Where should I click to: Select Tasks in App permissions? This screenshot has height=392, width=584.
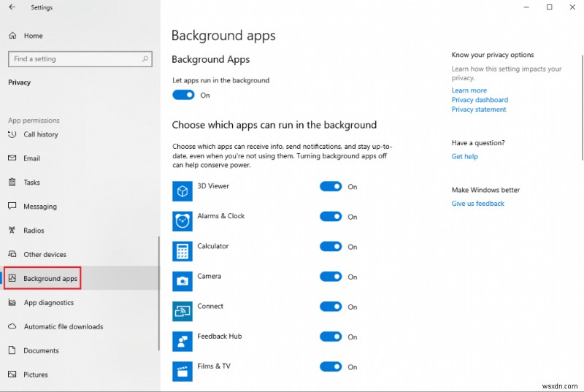[x=80, y=182]
